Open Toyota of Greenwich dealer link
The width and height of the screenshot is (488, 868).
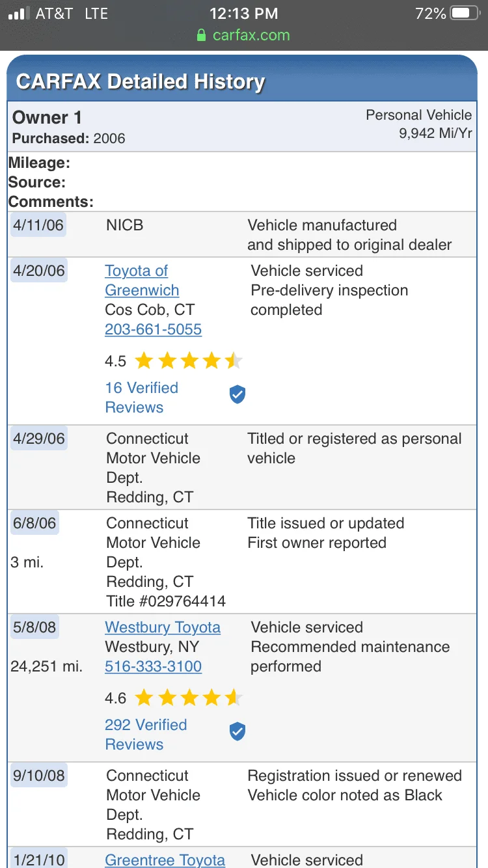[142, 280]
